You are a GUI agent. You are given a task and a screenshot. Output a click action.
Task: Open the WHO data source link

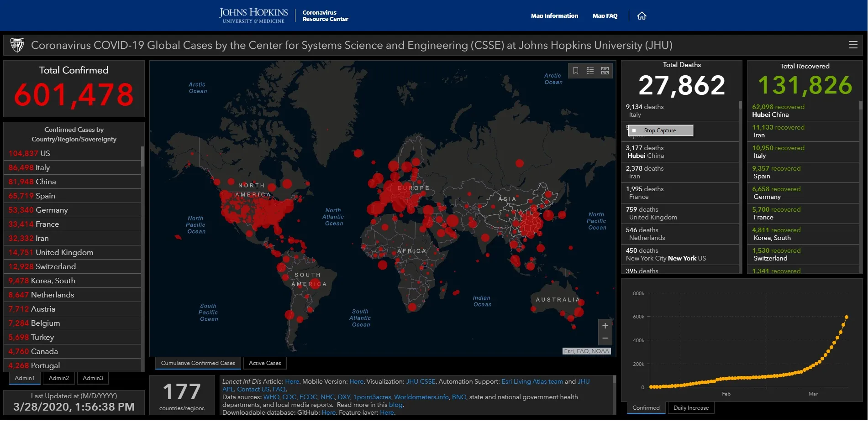[271, 397]
